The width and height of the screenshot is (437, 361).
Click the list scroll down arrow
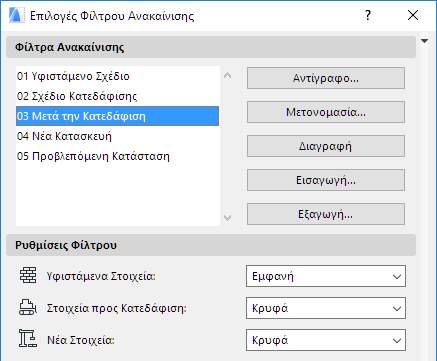point(228,218)
